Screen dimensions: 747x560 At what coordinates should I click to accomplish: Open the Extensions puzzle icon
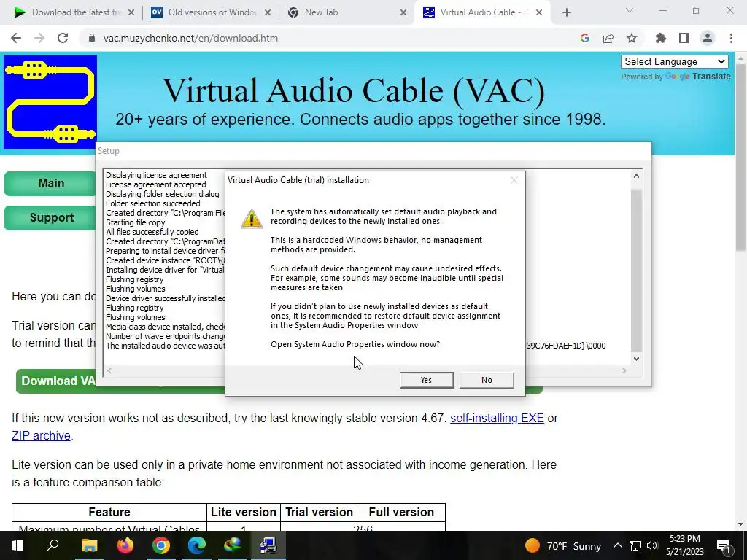(x=661, y=38)
